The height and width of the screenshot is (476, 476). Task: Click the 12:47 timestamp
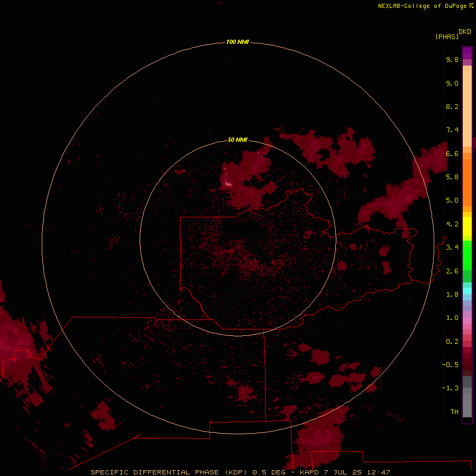pyautogui.click(x=378, y=472)
